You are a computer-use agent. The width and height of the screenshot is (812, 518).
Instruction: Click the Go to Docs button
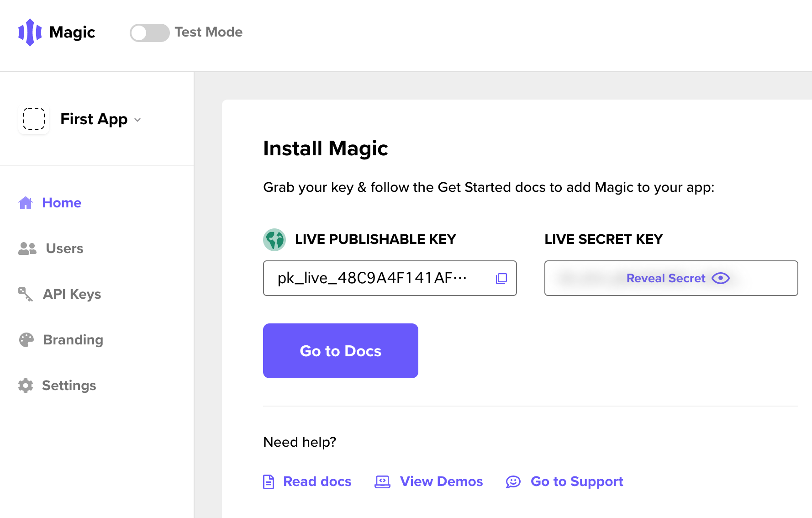(341, 351)
